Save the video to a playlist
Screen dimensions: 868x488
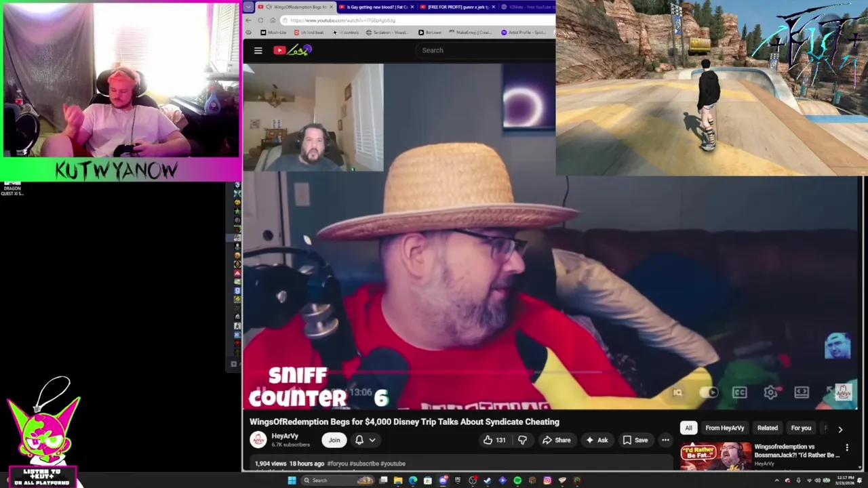[x=635, y=440]
